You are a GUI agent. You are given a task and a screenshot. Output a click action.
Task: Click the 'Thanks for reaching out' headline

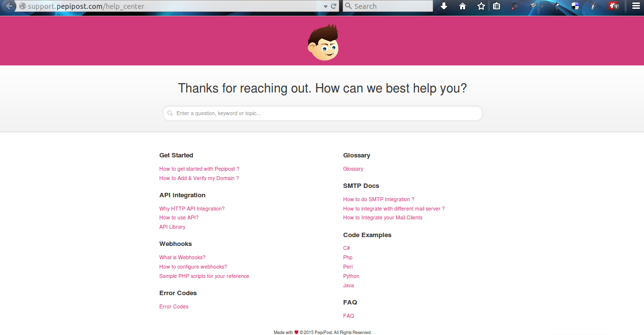coord(322,89)
